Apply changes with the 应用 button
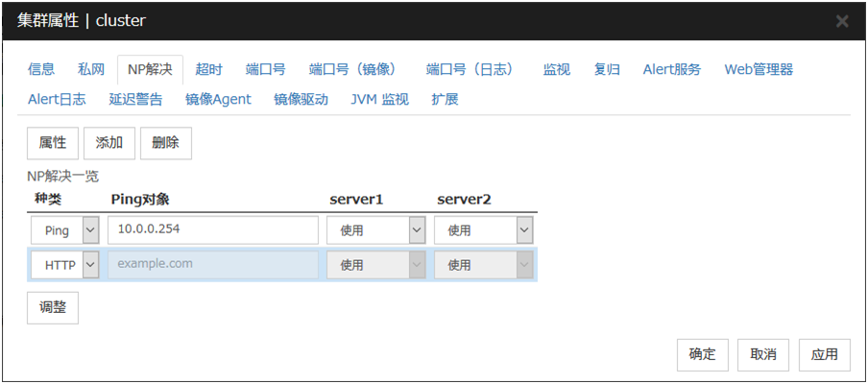Screen dimensions: 868x384 click(x=824, y=354)
